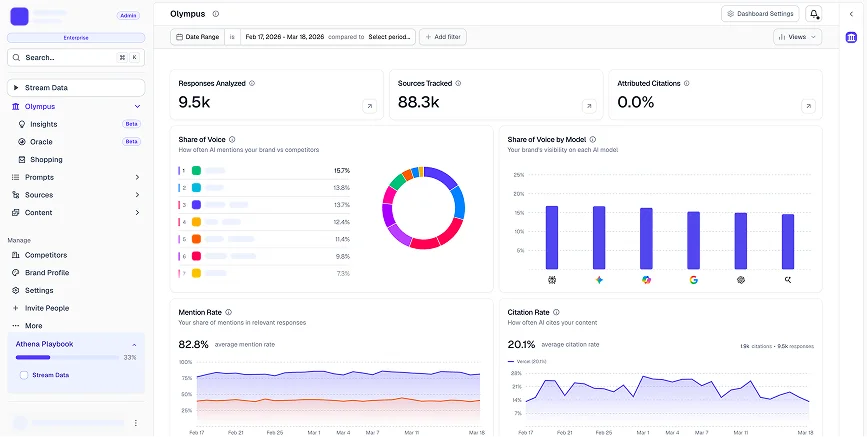Open the Responses Analyzed expand arrow
The height and width of the screenshot is (437, 867).
click(x=369, y=106)
